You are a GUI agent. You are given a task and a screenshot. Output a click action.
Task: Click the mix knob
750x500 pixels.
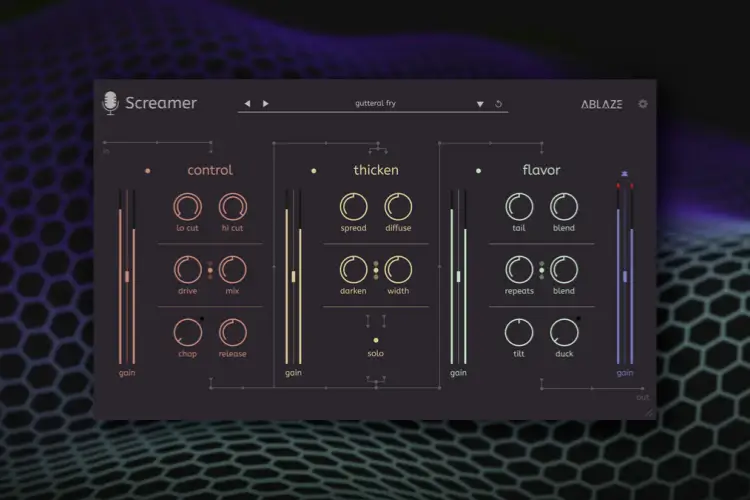coord(233,270)
